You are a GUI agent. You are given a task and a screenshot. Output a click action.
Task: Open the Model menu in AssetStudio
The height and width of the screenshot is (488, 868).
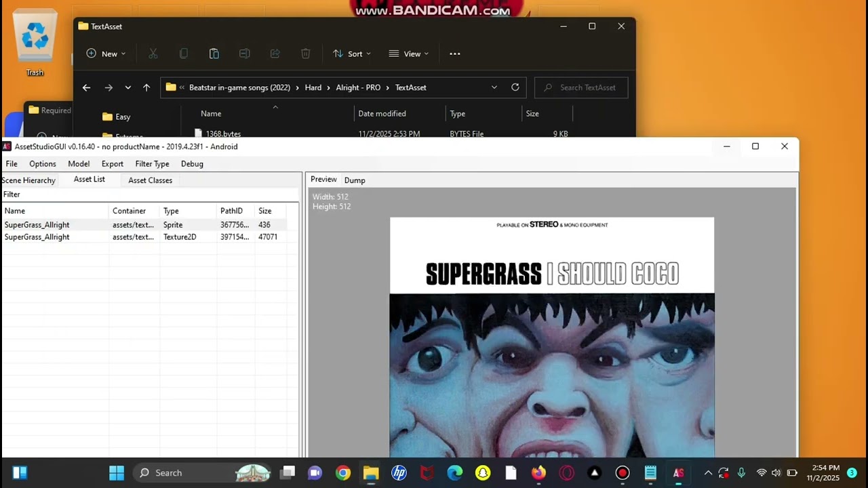point(79,164)
